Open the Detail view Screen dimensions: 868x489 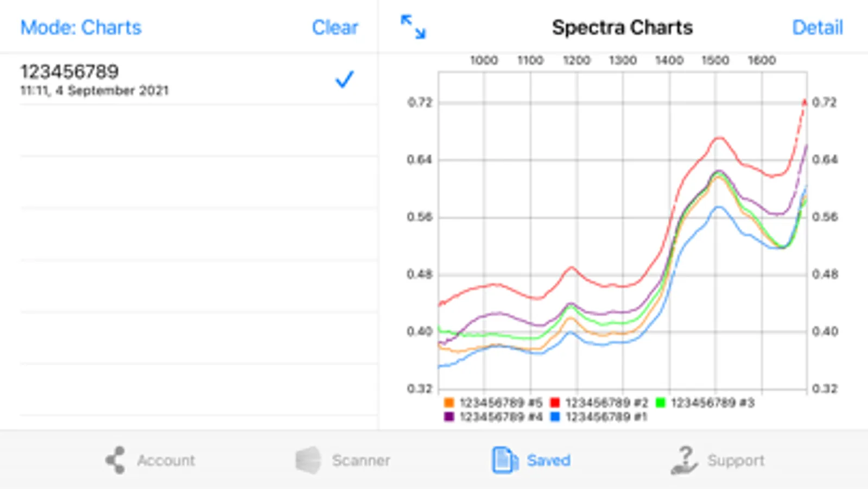click(x=817, y=28)
